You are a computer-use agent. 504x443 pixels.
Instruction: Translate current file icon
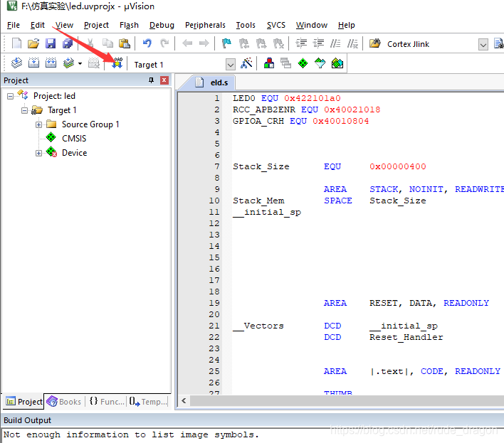[16, 63]
